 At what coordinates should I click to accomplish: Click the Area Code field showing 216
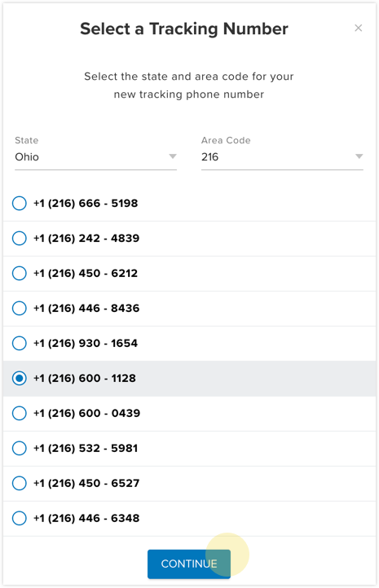(282, 156)
